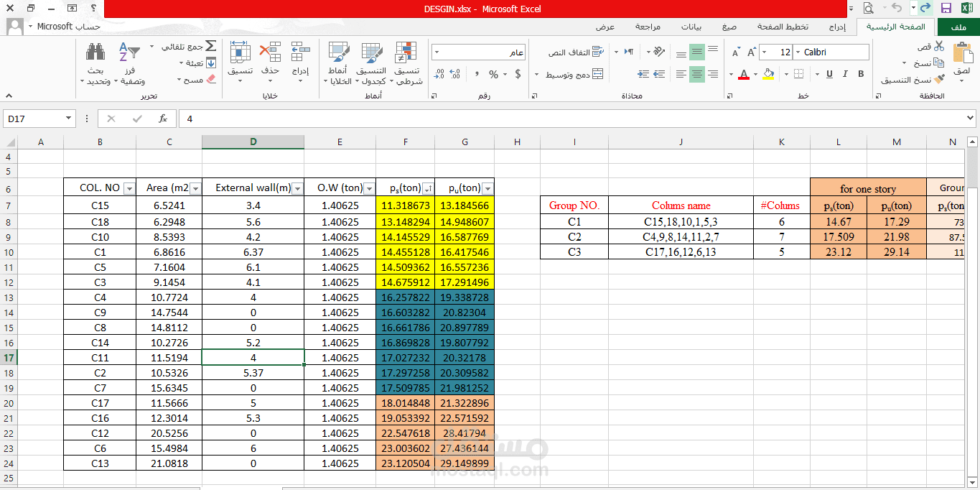Click the insert function fx icon
Viewport: 980px width, 490px height.
click(163, 119)
